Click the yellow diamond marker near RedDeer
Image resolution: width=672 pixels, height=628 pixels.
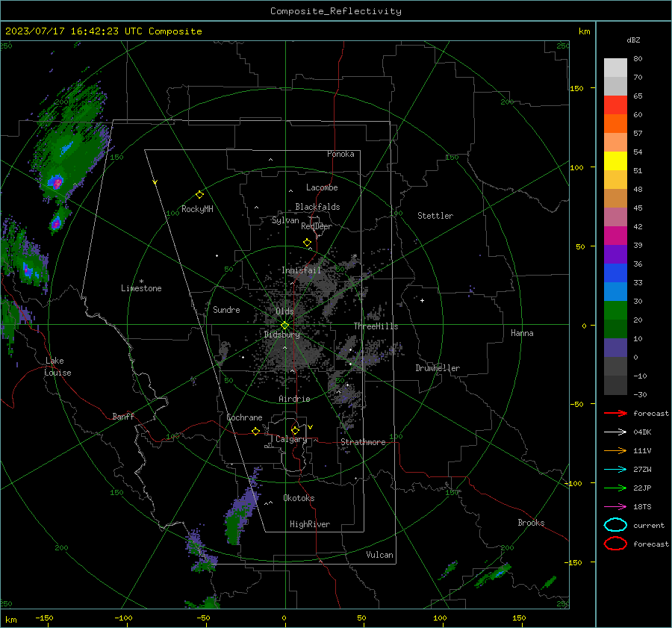pyautogui.click(x=307, y=243)
